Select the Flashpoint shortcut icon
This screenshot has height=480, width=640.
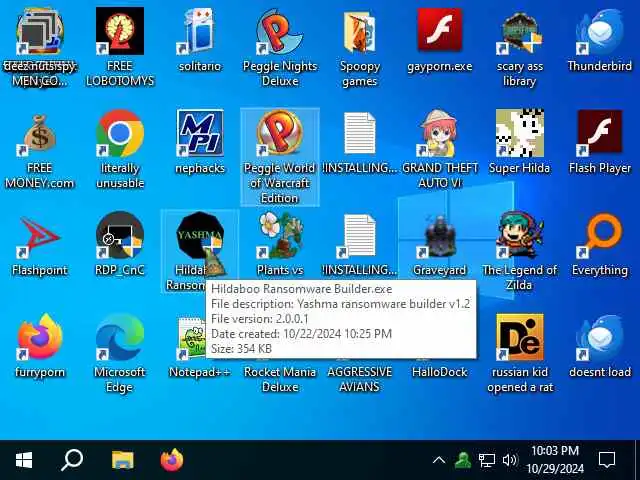pyautogui.click(x=40, y=237)
